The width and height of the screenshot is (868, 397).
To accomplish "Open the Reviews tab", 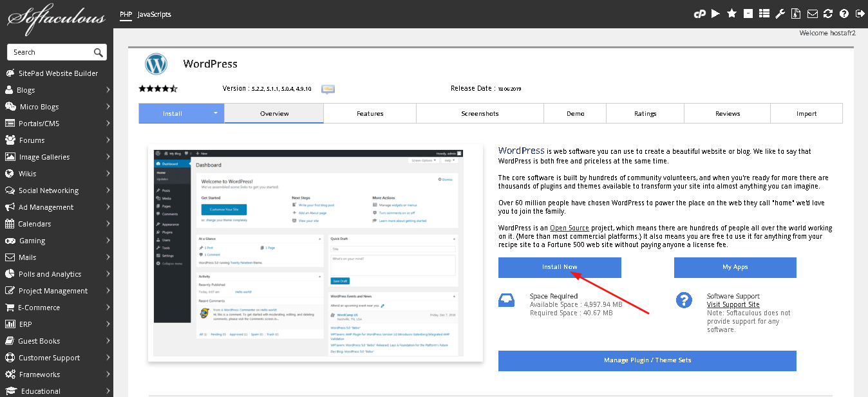I will [x=728, y=113].
